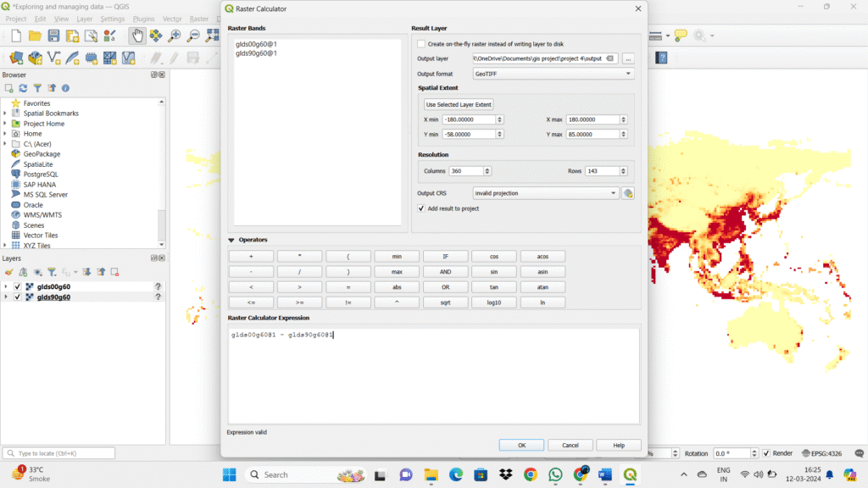The image size is (868, 488).
Task: Expand the glds90g60 layer tree node
Action: pyautogui.click(x=6, y=297)
